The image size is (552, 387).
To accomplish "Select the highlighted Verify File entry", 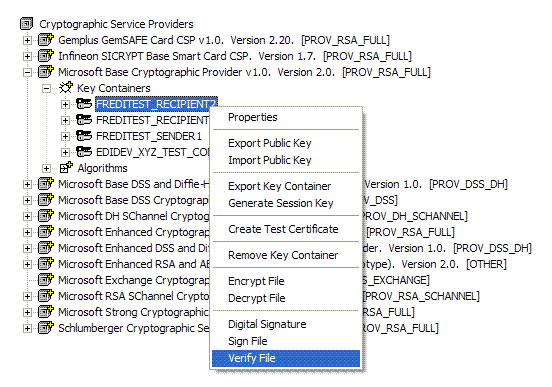I will pyautogui.click(x=286, y=358).
